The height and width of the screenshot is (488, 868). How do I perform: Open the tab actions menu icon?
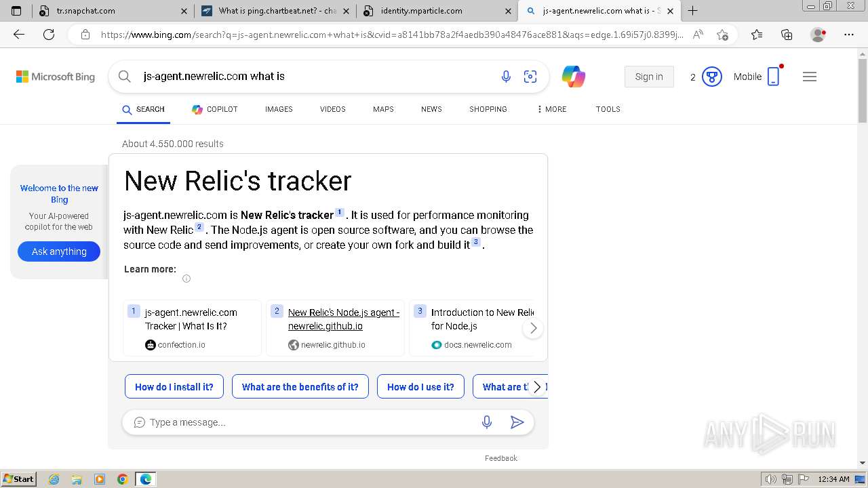click(x=16, y=11)
